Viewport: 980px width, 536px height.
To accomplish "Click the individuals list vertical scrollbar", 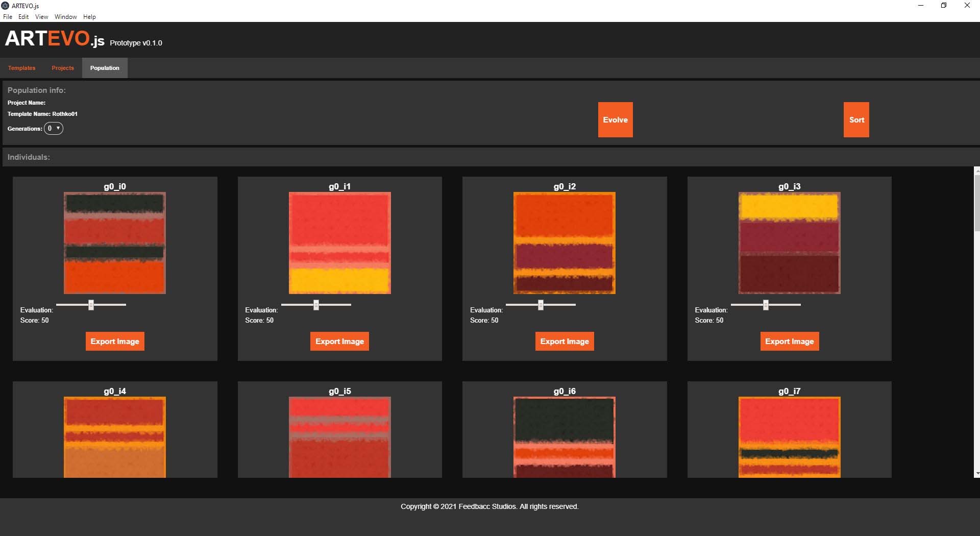I will [x=977, y=203].
